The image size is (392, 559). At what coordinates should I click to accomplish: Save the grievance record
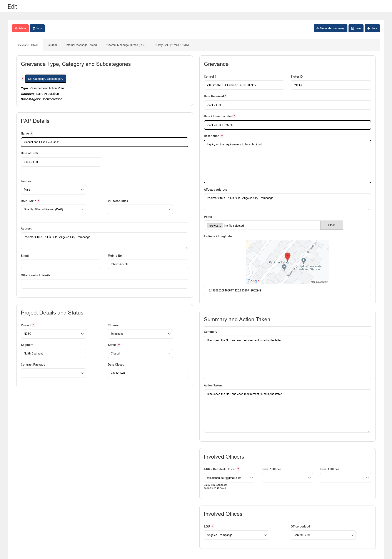[x=356, y=28]
